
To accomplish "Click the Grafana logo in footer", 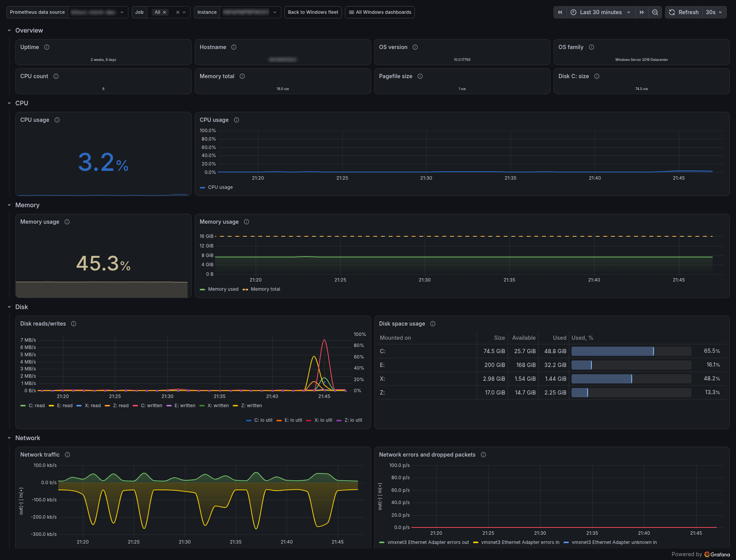I will (x=717, y=554).
